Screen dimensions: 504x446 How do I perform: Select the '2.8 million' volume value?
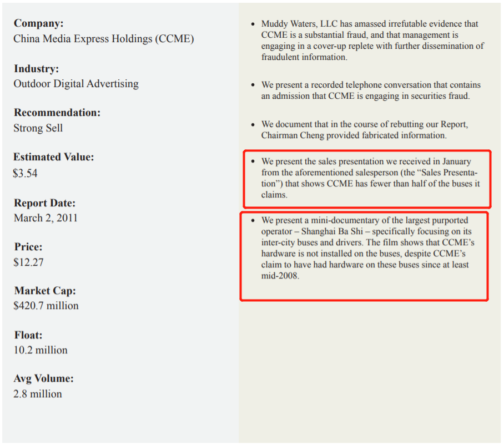coord(38,394)
